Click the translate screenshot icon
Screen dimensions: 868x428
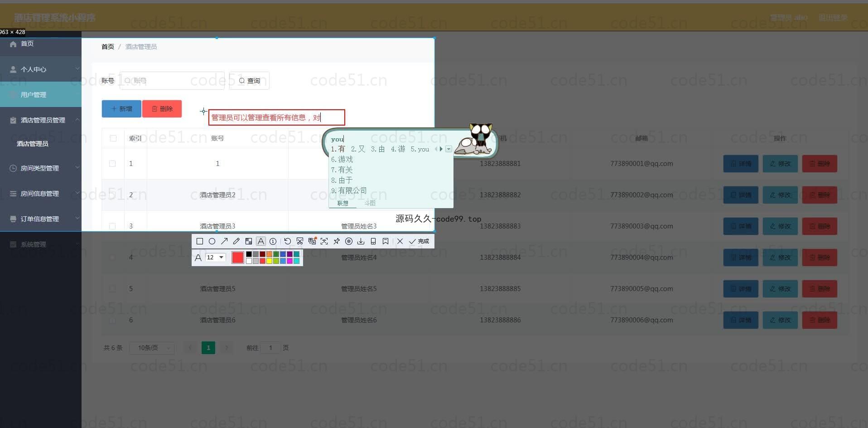(312, 241)
